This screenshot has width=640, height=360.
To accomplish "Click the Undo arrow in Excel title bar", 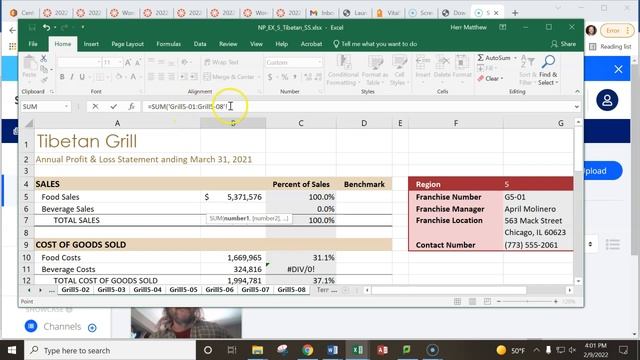I will [46, 28].
